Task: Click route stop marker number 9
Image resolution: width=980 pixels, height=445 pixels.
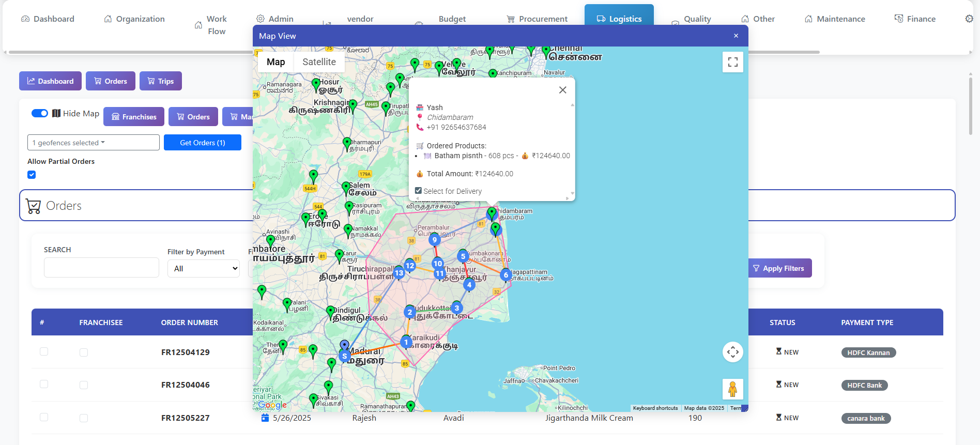Action: tap(435, 239)
